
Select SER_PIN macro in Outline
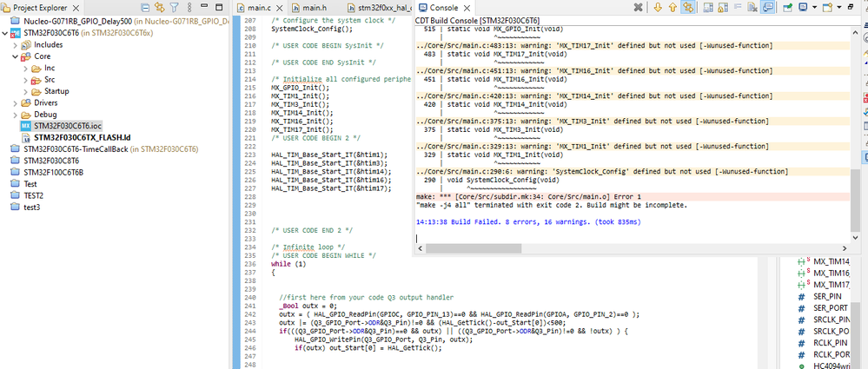click(827, 297)
